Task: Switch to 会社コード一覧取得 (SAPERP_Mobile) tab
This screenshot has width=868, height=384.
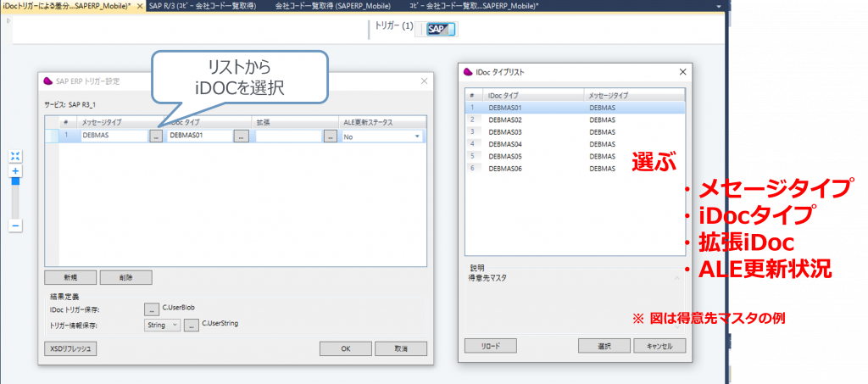Action: [x=332, y=6]
